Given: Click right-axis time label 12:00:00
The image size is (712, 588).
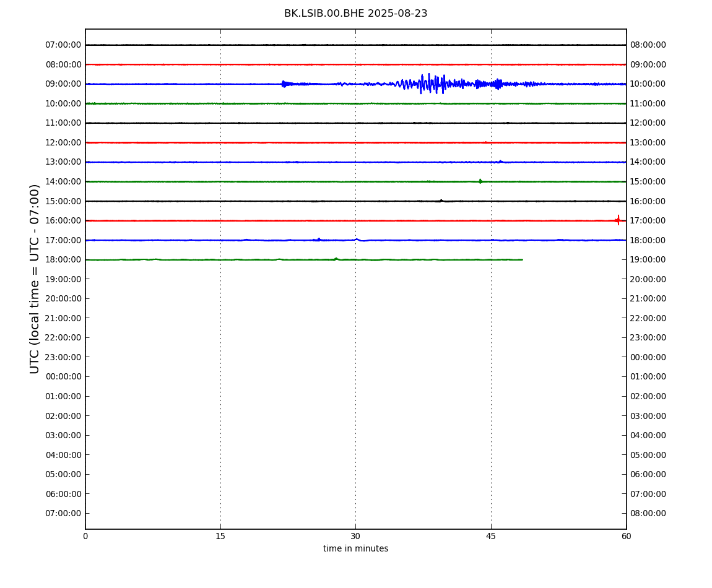Looking at the screenshot, I should click(648, 123).
